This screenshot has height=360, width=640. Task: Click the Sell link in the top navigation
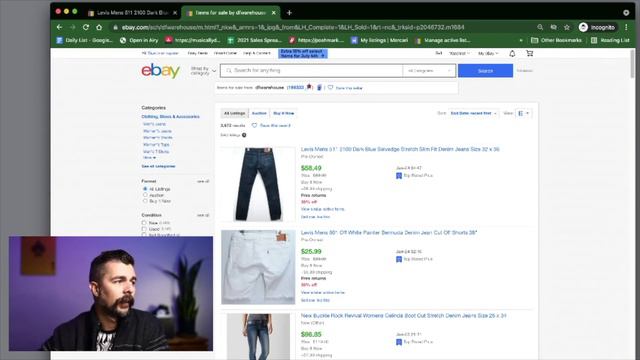(x=439, y=53)
